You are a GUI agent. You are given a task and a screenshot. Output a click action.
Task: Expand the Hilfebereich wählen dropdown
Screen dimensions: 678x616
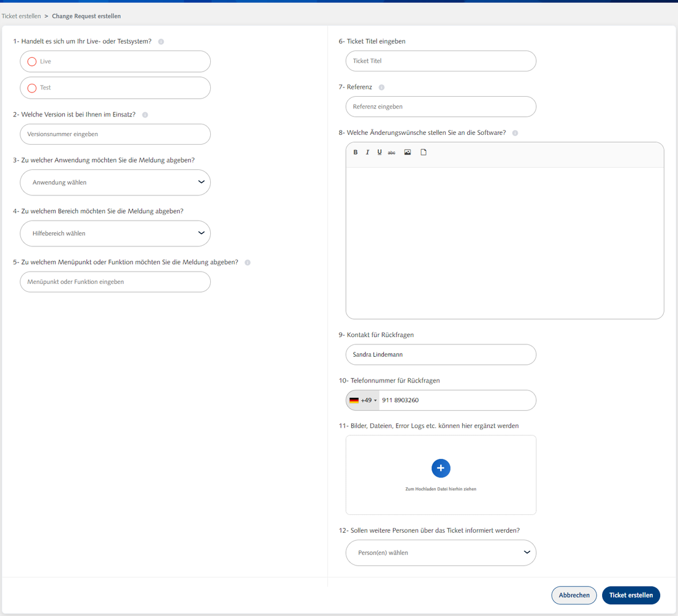tap(115, 233)
